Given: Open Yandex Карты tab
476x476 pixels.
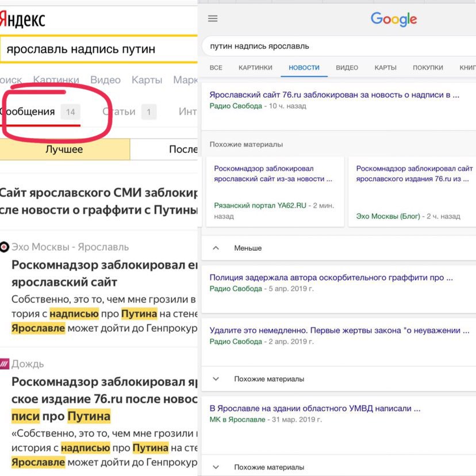Looking at the screenshot, I should coord(147,80).
